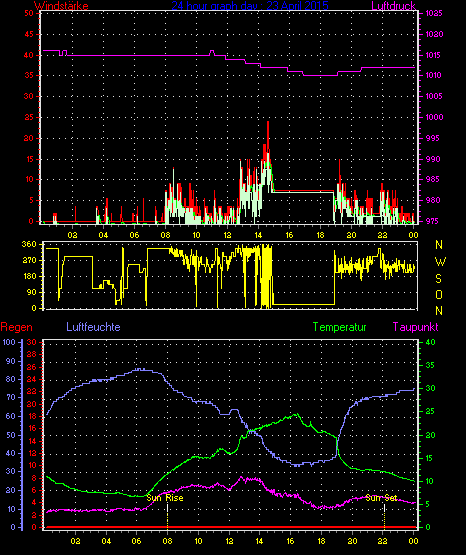Click the sunset marker line at 22
Image resolution: width=466 pixels, height=555 pixels.
pyautogui.click(x=384, y=516)
